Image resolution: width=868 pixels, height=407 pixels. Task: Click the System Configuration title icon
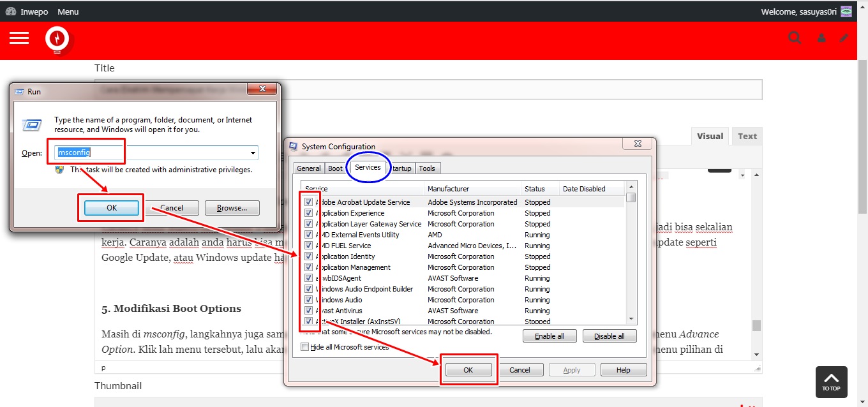coord(293,146)
